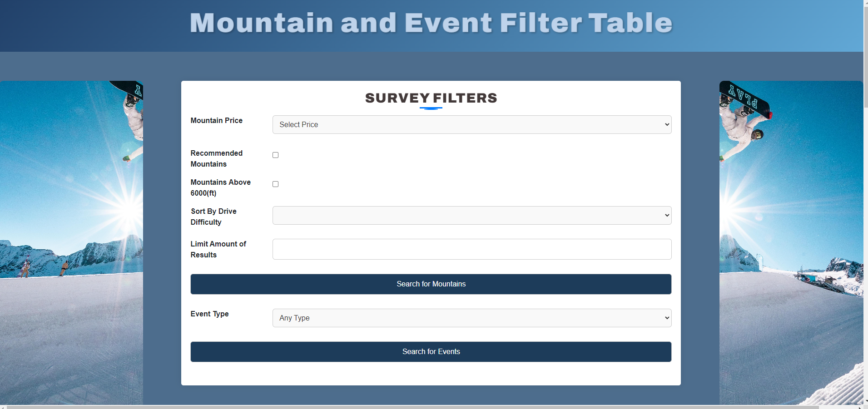Click the Mountain Price label
Image resolution: width=868 pixels, height=409 pixels.
(216, 120)
